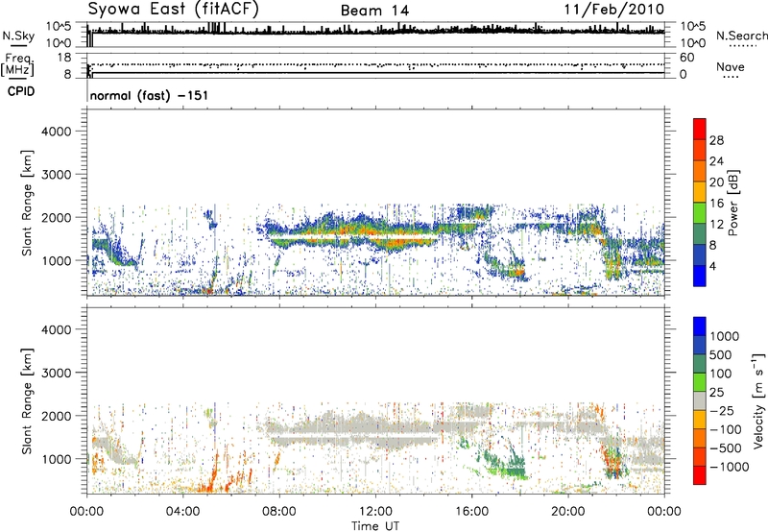Click the "Syowa East (fitACF)" plot title
The image size is (768, 532).
point(173,9)
